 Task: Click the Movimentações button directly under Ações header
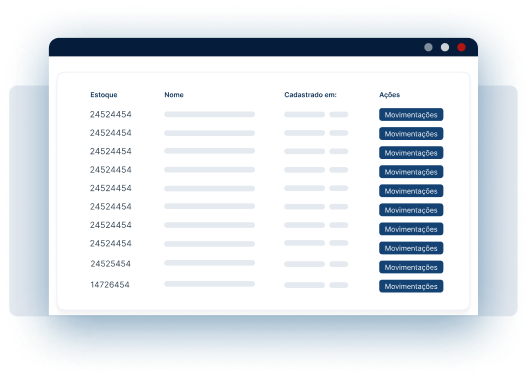pos(411,115)
